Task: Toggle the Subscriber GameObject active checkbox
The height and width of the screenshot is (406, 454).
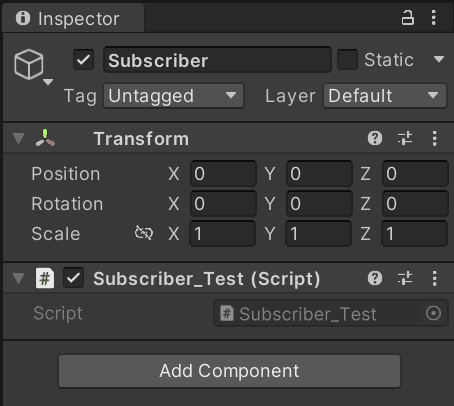Action: click(x=83, y=60)
